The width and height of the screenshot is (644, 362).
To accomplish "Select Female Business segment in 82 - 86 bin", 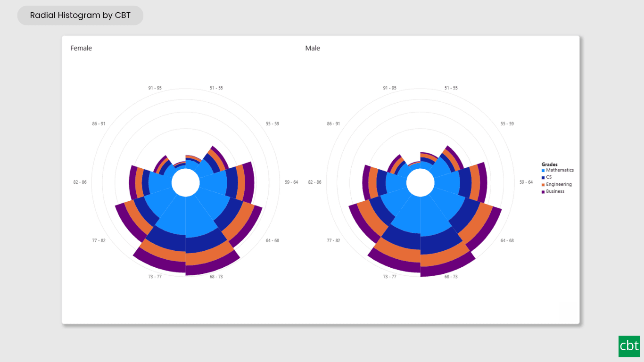I will [132, 182].
